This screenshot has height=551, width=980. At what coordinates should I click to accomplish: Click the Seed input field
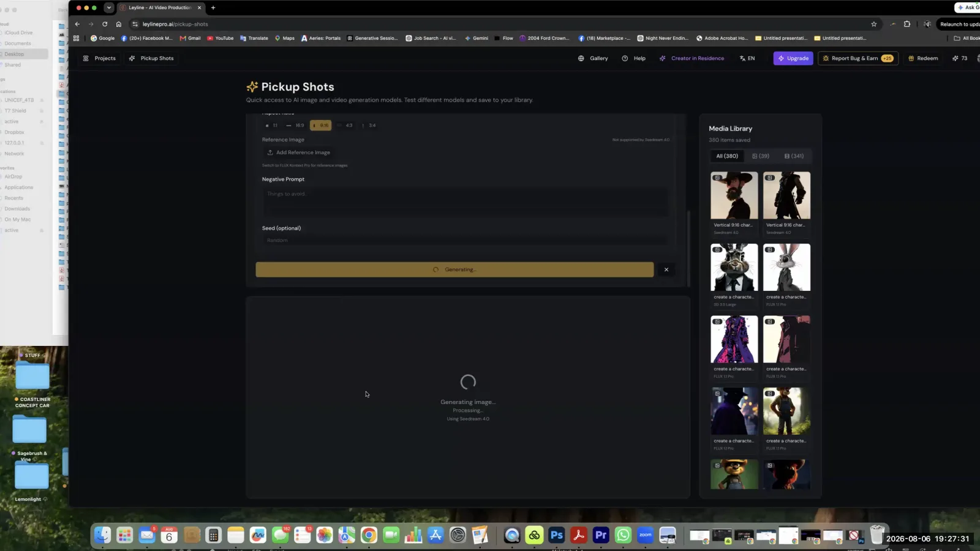pyautogui.click(x=466, y=240)
